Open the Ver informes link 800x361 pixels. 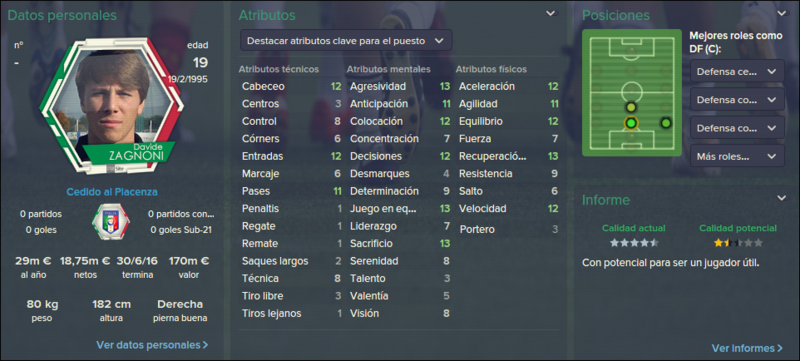(747, 348)
